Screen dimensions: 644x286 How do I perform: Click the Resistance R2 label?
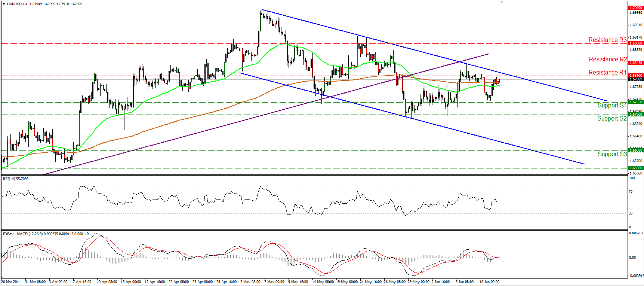click(x=608, y=59)
